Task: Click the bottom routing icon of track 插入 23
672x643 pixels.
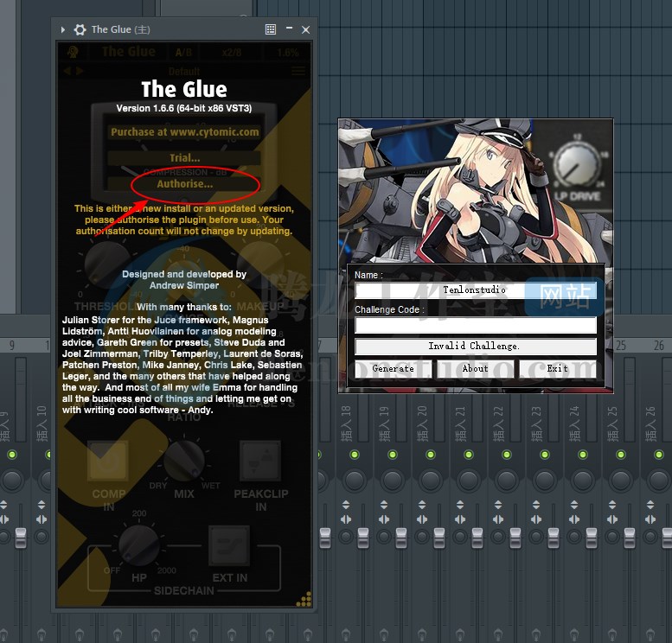Action: 536,633
